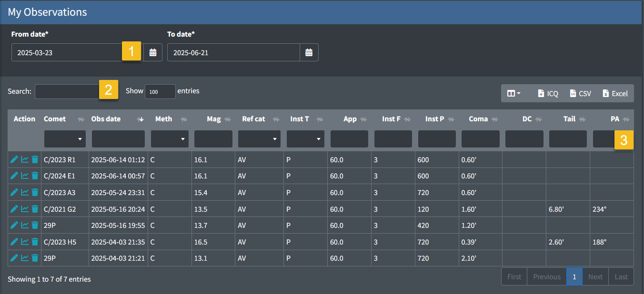Screen dimensions: 644x294
Task: Edit the 29P observation from 2025-04-03
Action: coord(14,258)
